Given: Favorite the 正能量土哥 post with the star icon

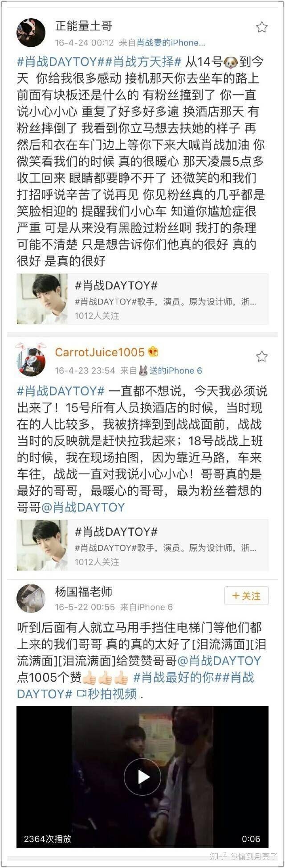Looking at the screenshot, I should coord(262,27).
